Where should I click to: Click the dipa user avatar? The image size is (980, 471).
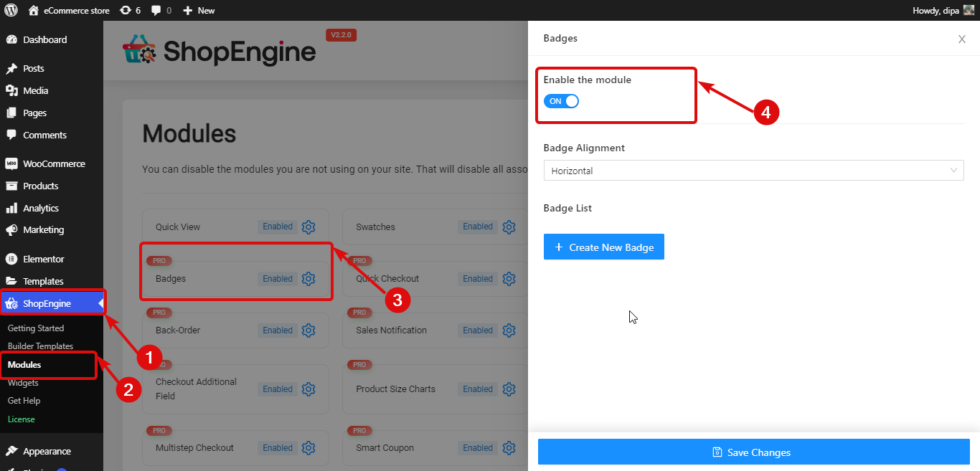[969, 10]
